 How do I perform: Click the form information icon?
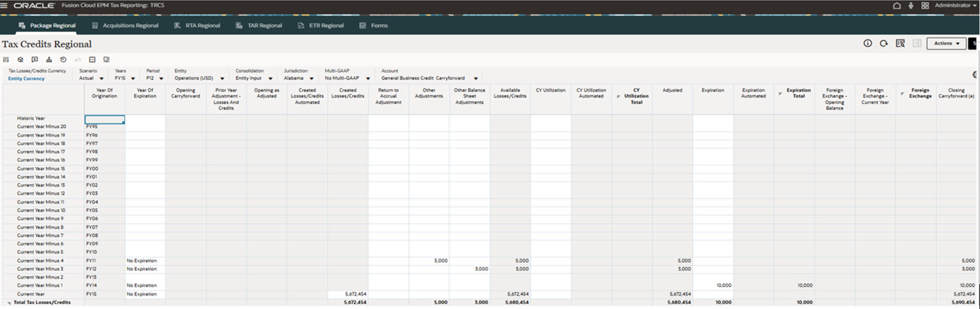[868, 43]
